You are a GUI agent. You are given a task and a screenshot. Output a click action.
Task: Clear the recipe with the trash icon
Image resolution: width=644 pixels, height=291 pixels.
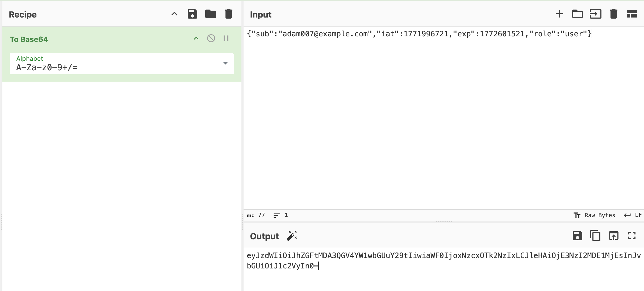tap(228, 14)
